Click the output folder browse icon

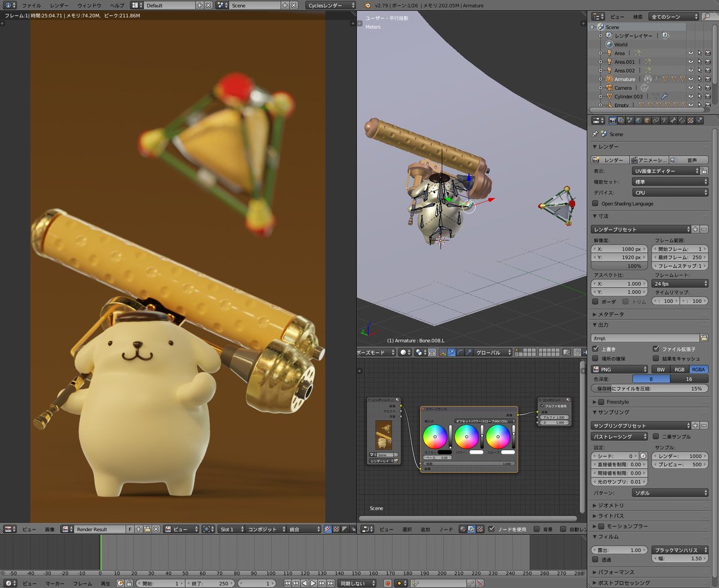[704, 338]
